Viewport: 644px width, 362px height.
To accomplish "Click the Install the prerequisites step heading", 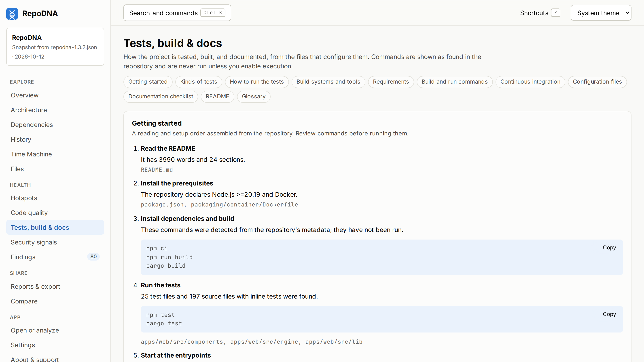I will (x=177, y=183).
